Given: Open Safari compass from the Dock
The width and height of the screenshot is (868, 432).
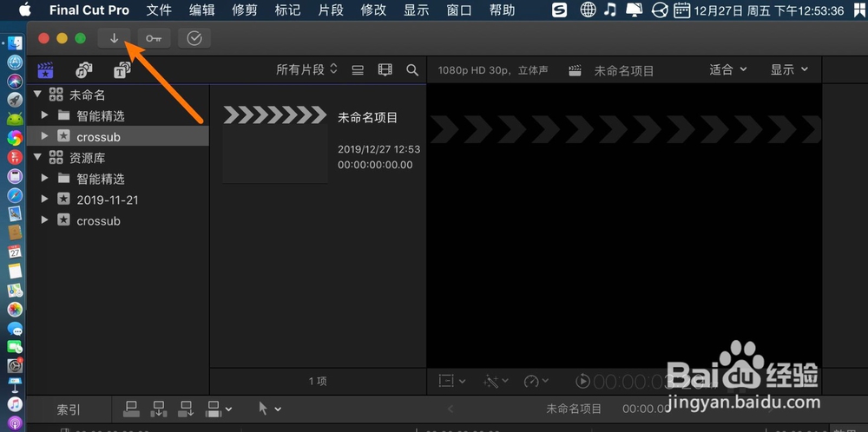Looking at the screenshot, I should click(15, 195).
